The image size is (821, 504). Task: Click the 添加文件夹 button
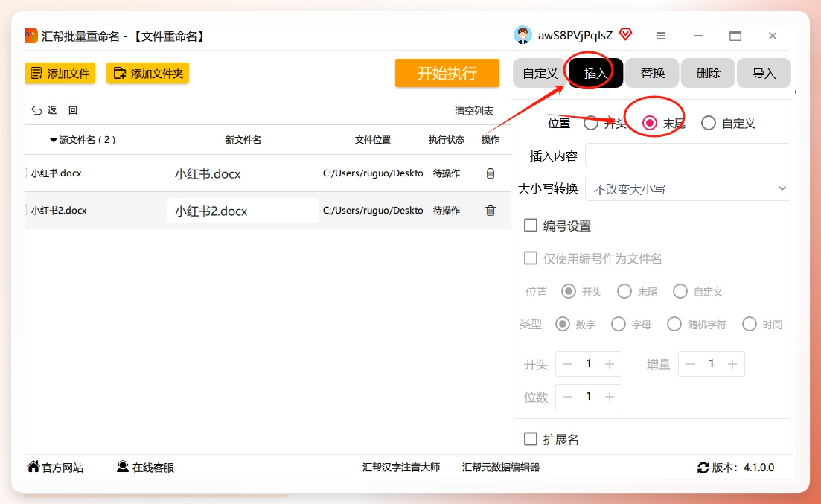pyautogui.click(x=147, y=74)
